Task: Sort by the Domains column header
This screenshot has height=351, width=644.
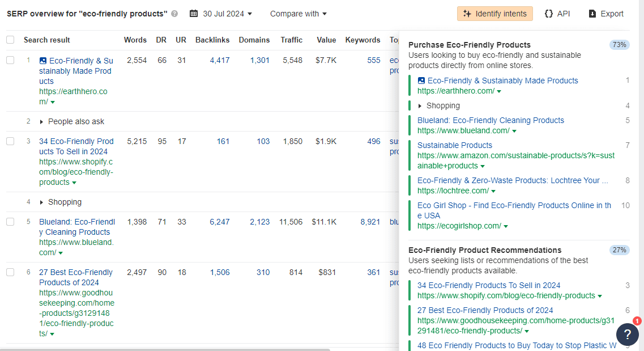Action: [254, 40]
